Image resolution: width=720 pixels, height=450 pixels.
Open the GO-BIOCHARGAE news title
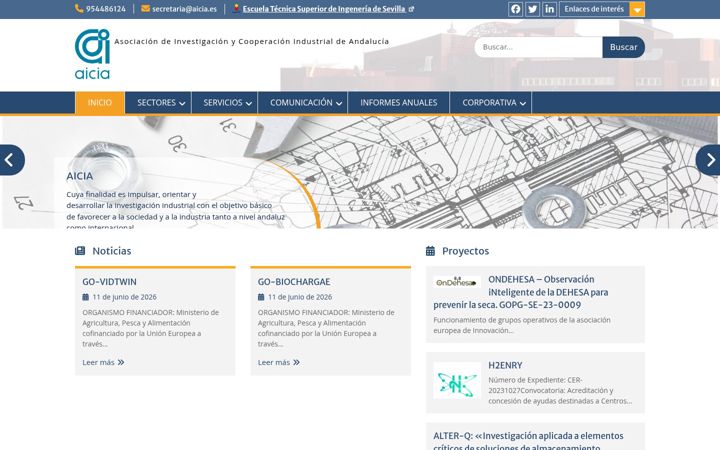(294, 281)
